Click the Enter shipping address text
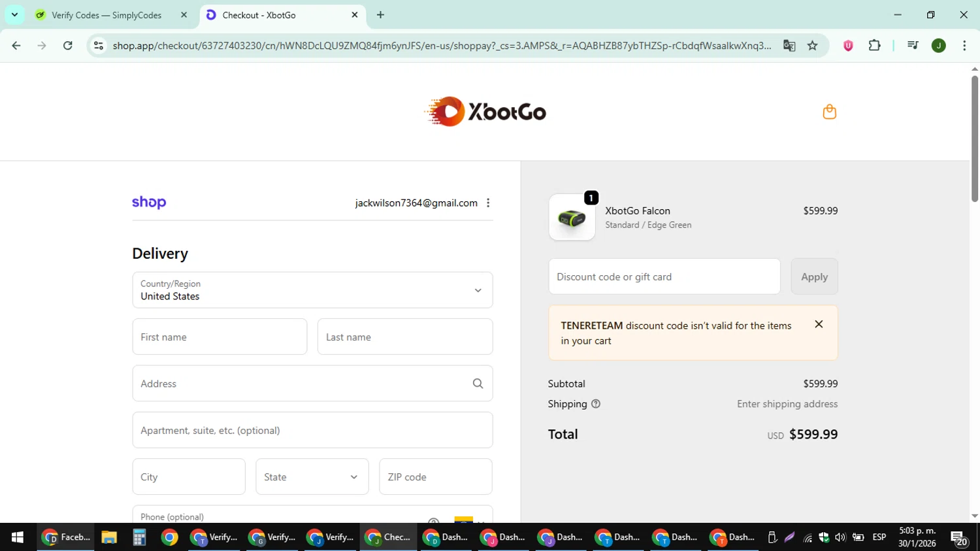Screen dimensions: 980x551 (787, 404)
